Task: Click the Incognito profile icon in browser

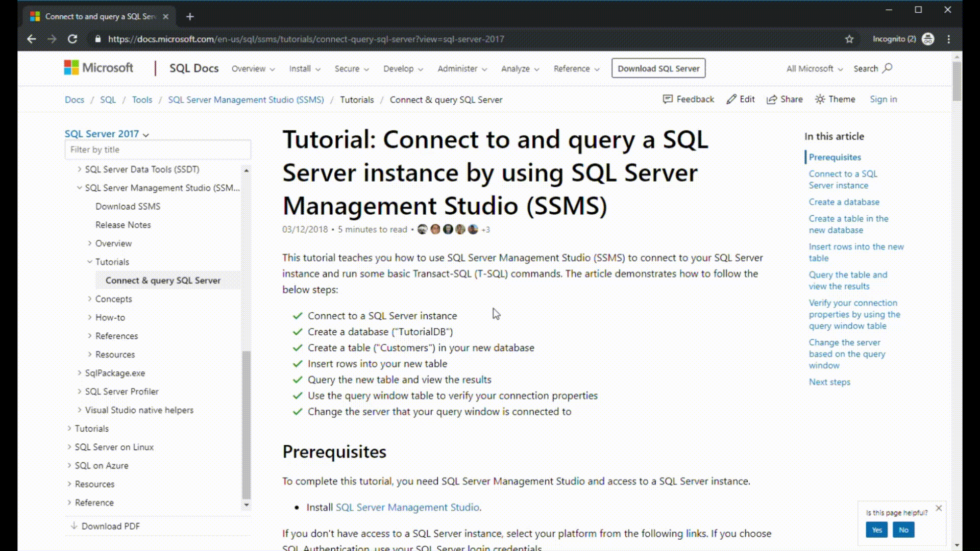Action: (x=927, y=39)
